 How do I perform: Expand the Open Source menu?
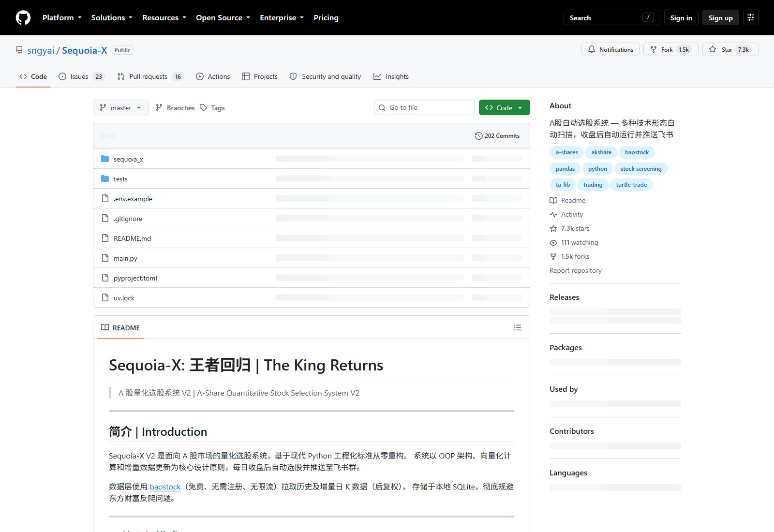tap(223, 18)
